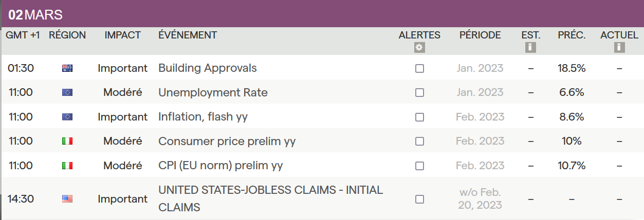Click US flag on Jobless Claims row
The image size is (644, 220).
tap(67, 199)
